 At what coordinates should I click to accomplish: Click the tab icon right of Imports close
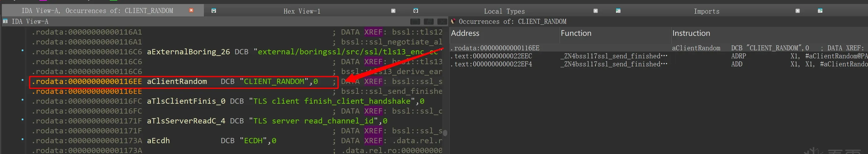(820, 11)
